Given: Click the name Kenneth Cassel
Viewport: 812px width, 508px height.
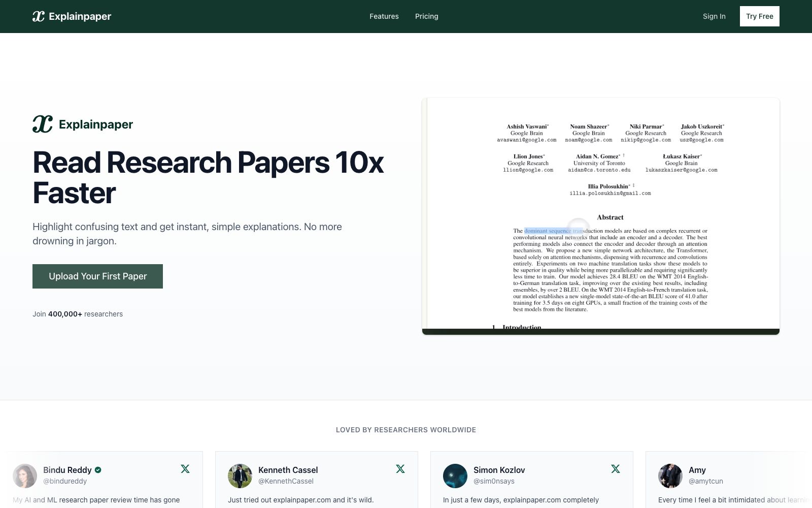Looking at the screenshot, I should [288, 470].
